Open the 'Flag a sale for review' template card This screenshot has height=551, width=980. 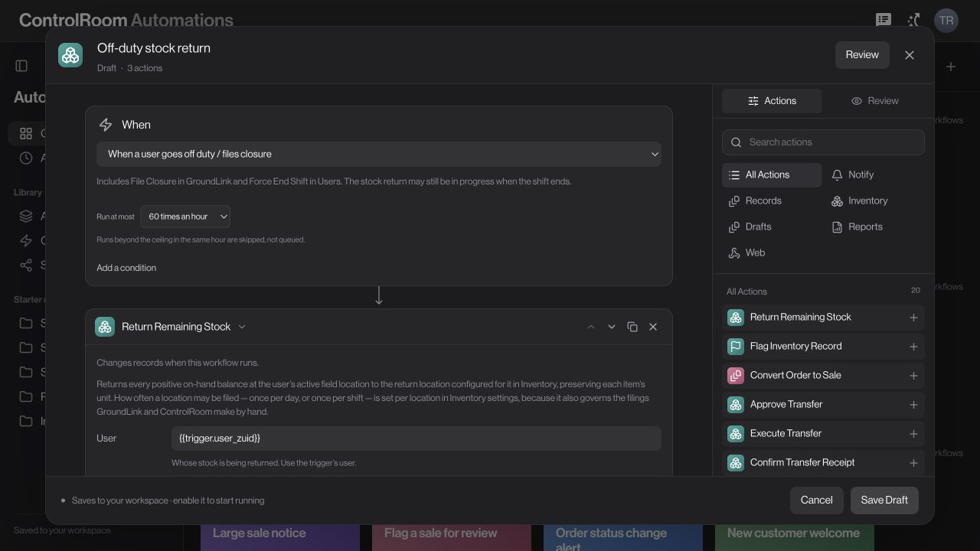point(452,537)
